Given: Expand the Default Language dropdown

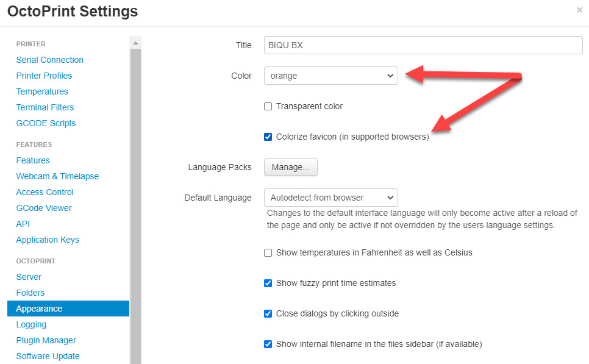Looking at the screenshot, I should (x=331, y=198).
